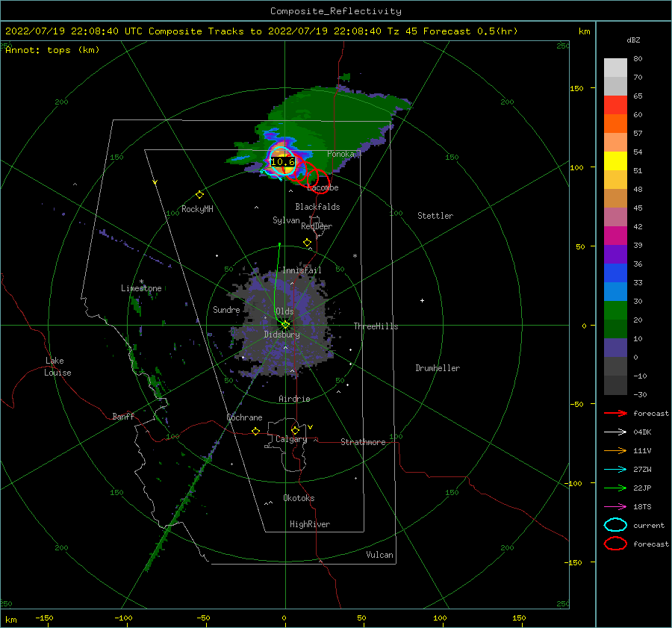The height and width of the screenshot is (628, 672).
Task: Click the Blackfalds city label
Action: 317,207
